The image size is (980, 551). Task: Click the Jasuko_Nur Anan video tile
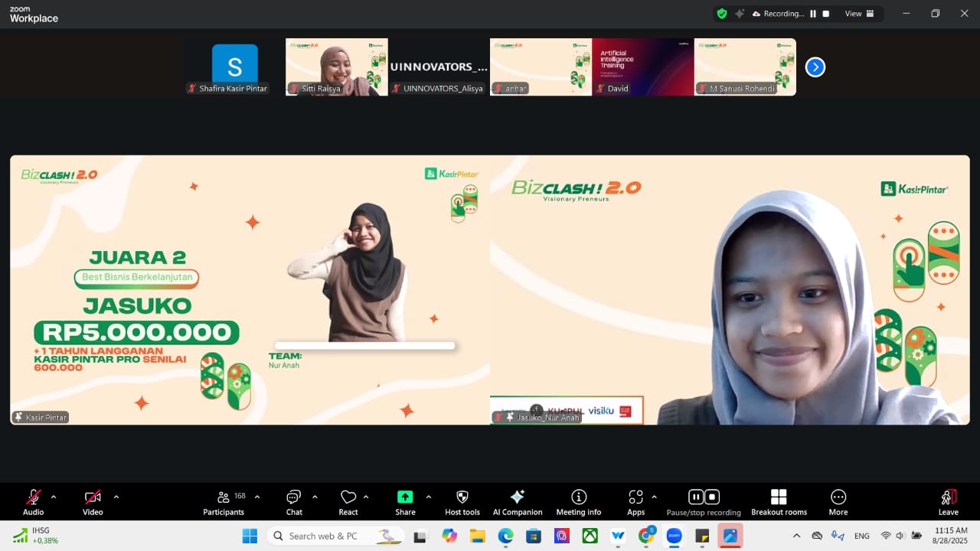[x=730, y=290]
